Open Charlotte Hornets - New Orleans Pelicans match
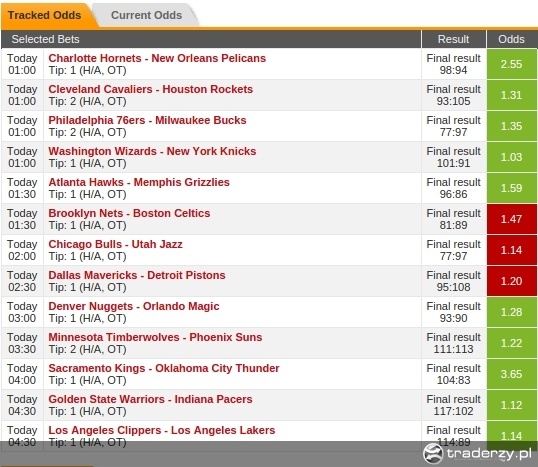 (x=157, y=58)
